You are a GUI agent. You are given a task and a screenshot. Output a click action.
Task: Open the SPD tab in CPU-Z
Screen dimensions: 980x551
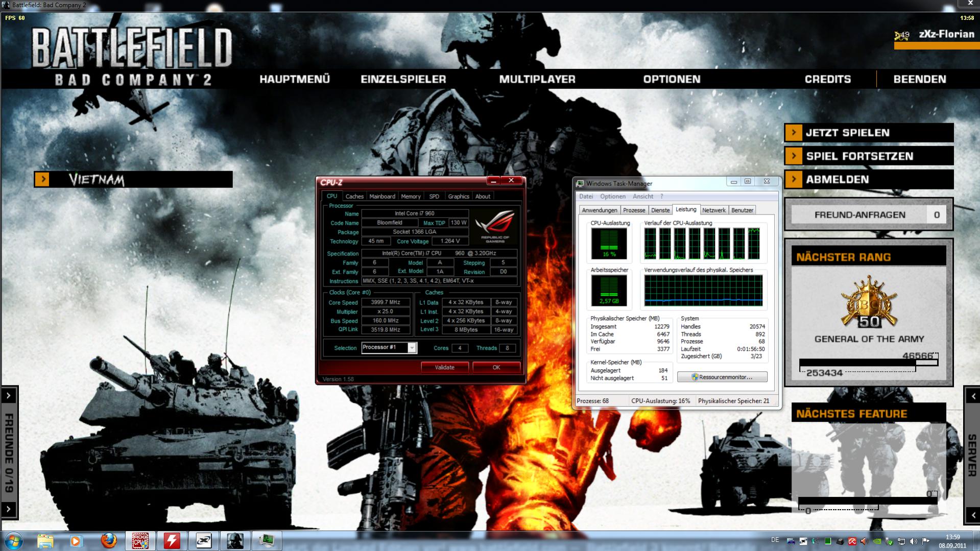tap(434, 197)
